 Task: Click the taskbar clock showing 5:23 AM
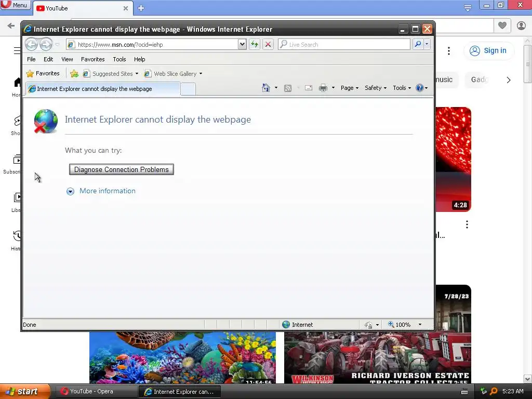513,391
